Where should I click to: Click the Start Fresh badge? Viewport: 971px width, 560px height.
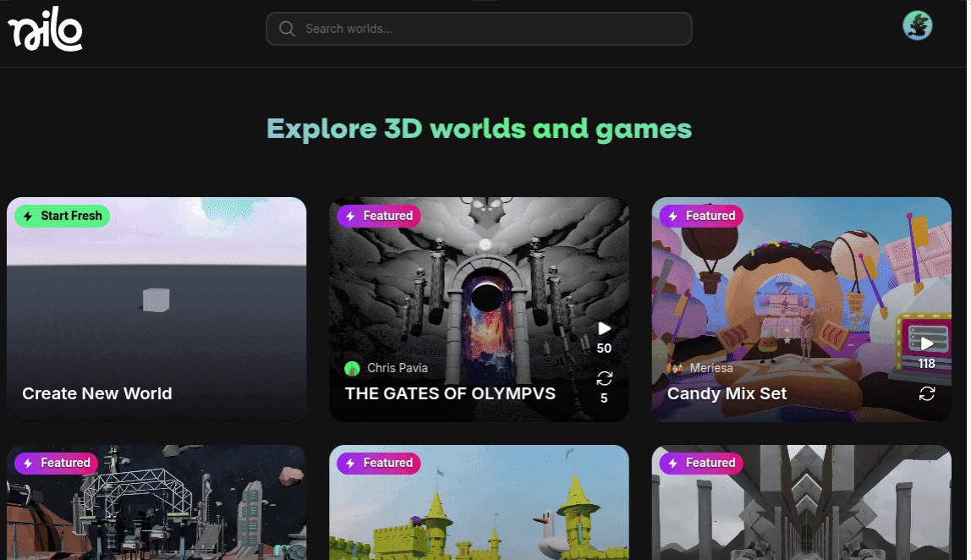click(62, 216)
